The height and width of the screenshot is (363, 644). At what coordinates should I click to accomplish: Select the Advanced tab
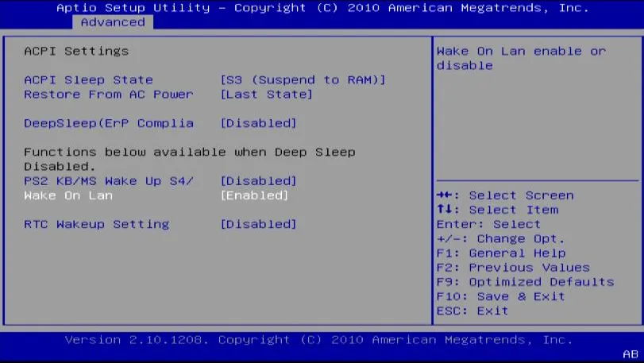pos(113,22)
